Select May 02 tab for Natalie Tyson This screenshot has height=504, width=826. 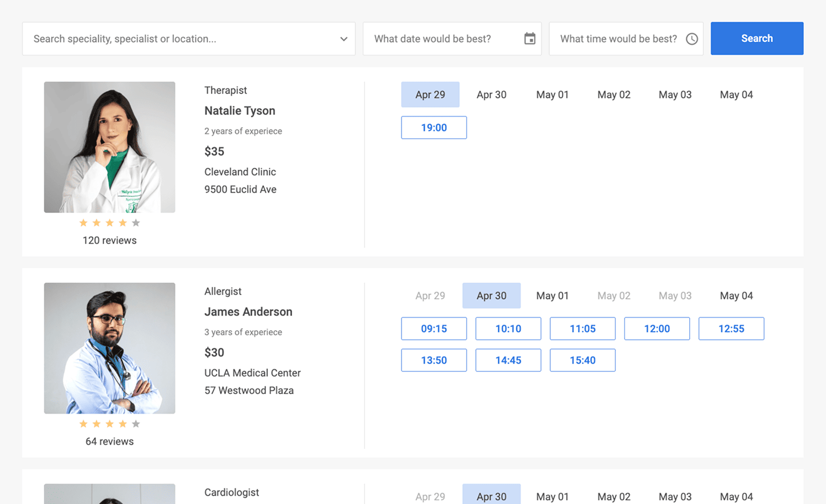point(614,94)
